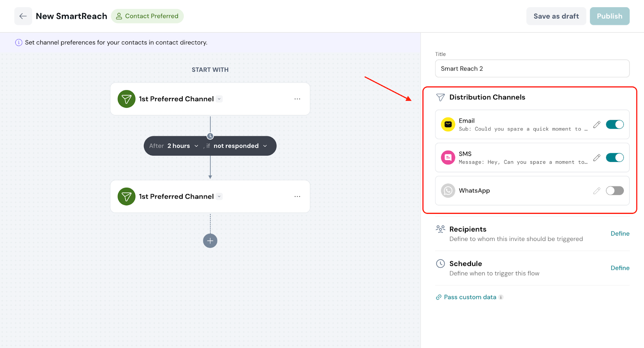Click the Title input field

pyautogui.click(x=532, y=68)
